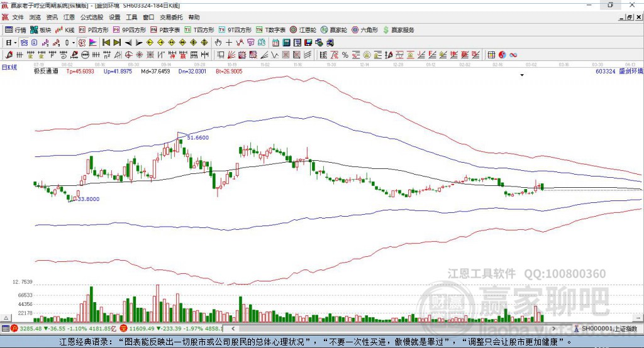
Task: Click the Up=41.8975 value
Action: click(x=118, y=71)
